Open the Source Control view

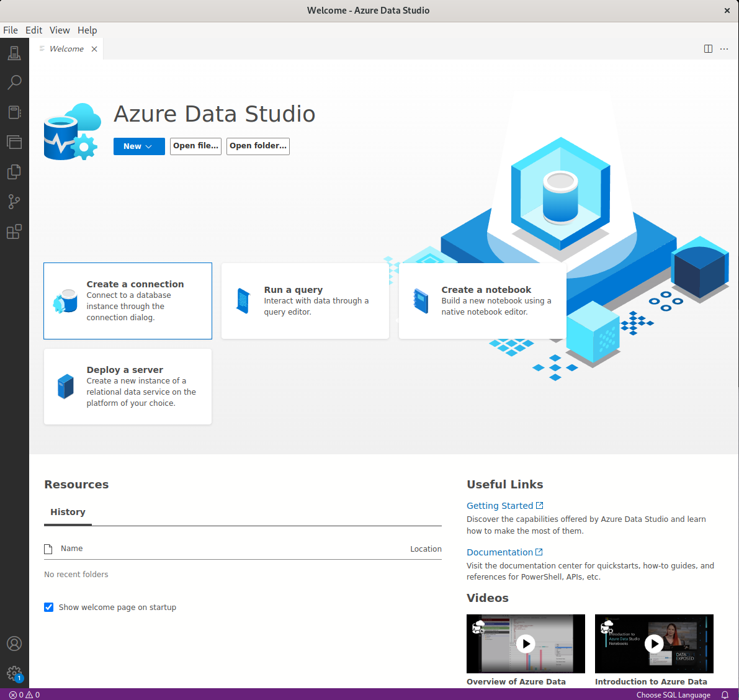(14, 202)
